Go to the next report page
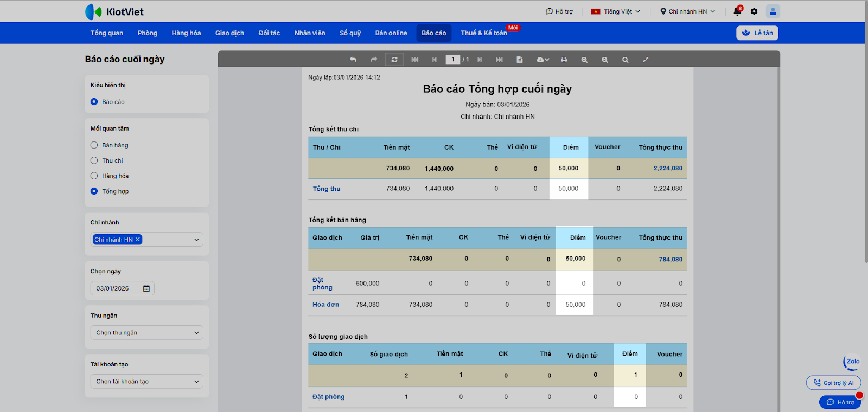The image size is (868, 412). click(480, 60)
